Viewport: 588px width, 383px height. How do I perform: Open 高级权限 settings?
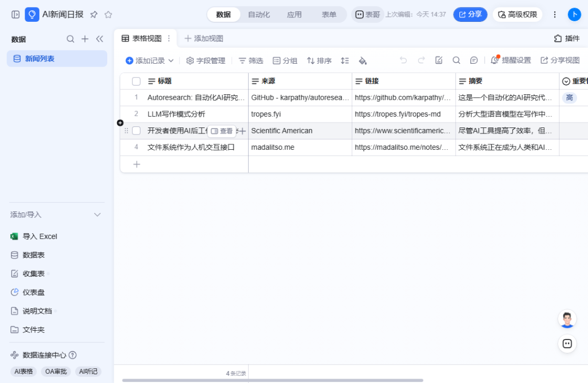[x=518, y=15]
